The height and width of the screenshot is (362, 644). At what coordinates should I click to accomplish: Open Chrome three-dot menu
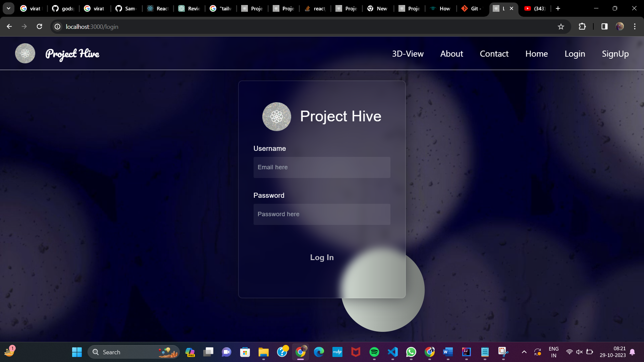pyautogui.click(x=635, y=26)
